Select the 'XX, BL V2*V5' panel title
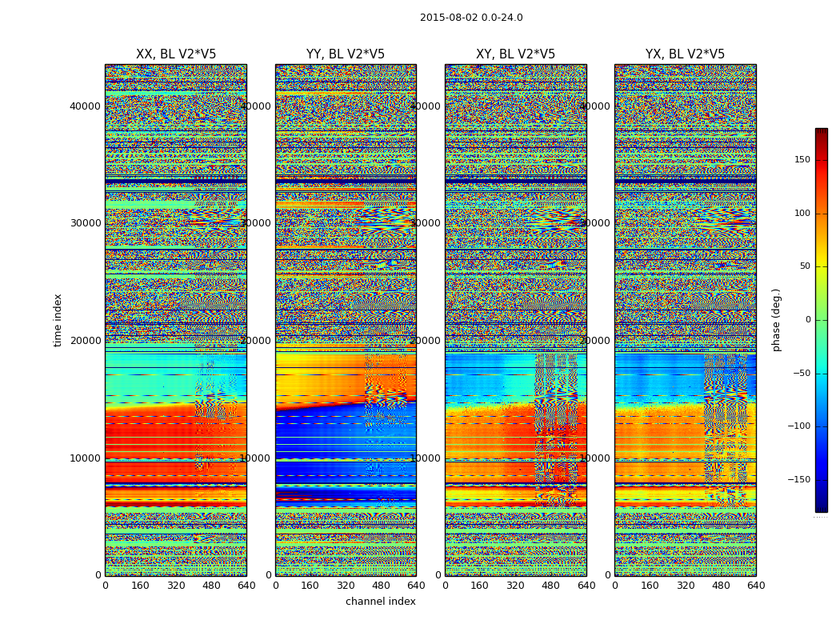The width and height of the screenshot is (840, 640). tap(176, 54)
